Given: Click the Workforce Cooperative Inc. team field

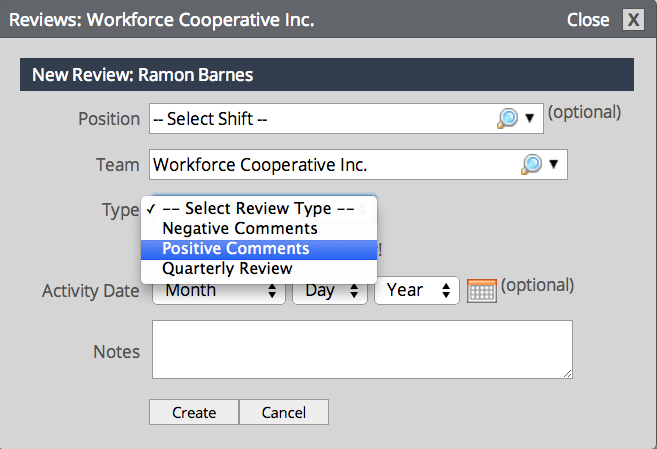Looking at the screenshot, I should point(358,164).
